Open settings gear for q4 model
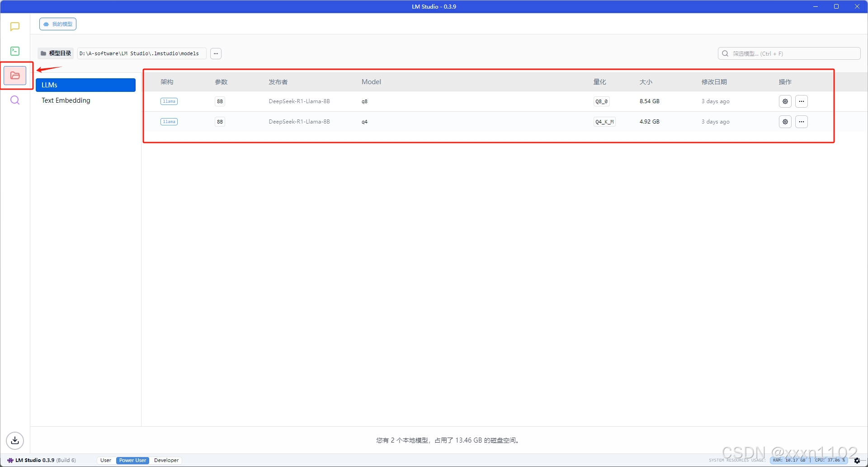 coord(785,122)
